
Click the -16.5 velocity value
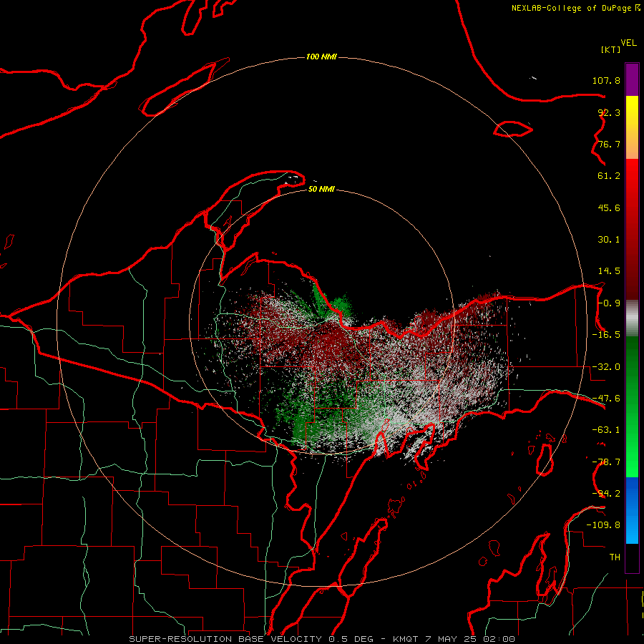coord(606,335)
